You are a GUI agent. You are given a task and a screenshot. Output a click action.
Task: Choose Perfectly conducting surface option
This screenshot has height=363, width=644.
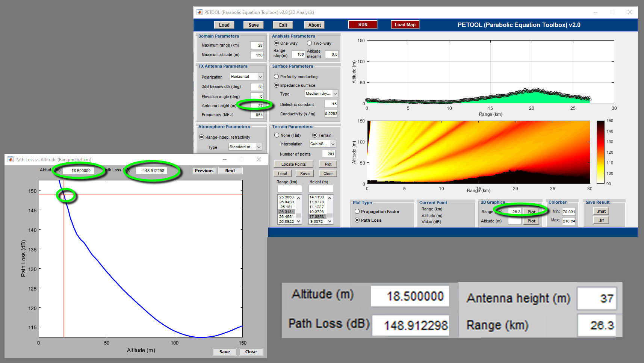click(x=276, y=77)
